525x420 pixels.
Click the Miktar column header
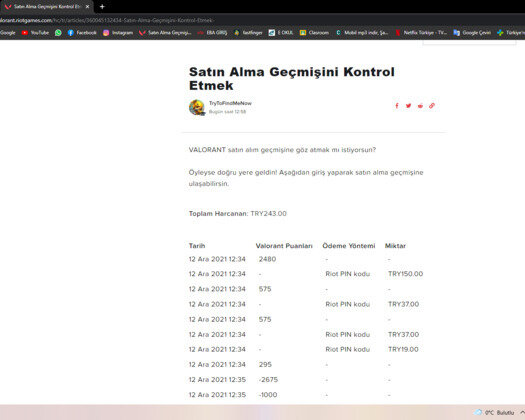click(395, 246)
